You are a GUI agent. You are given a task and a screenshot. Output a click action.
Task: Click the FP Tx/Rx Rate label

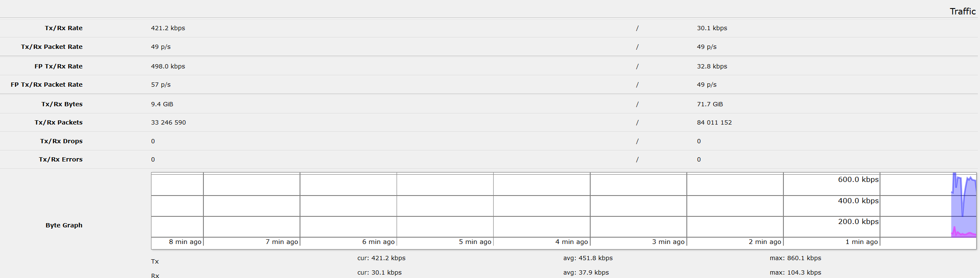(58, 66)
